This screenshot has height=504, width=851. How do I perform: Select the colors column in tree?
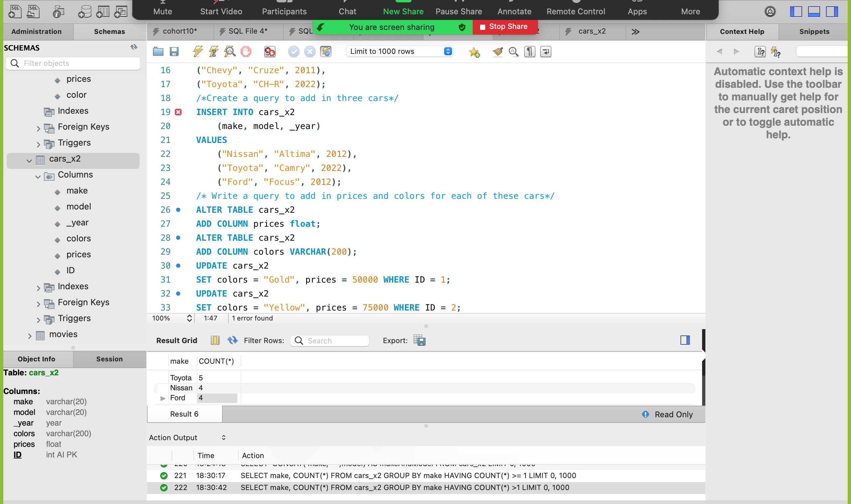pos(78,238)
